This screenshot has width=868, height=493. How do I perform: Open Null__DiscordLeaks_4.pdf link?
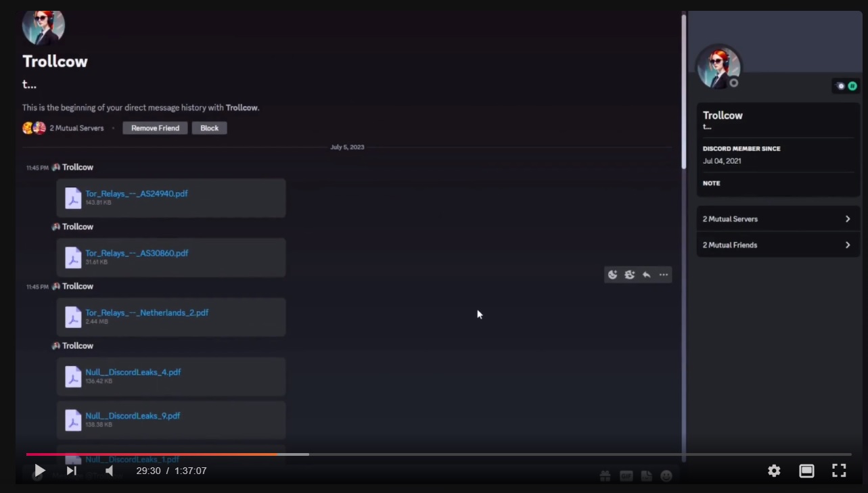point(133,372)
